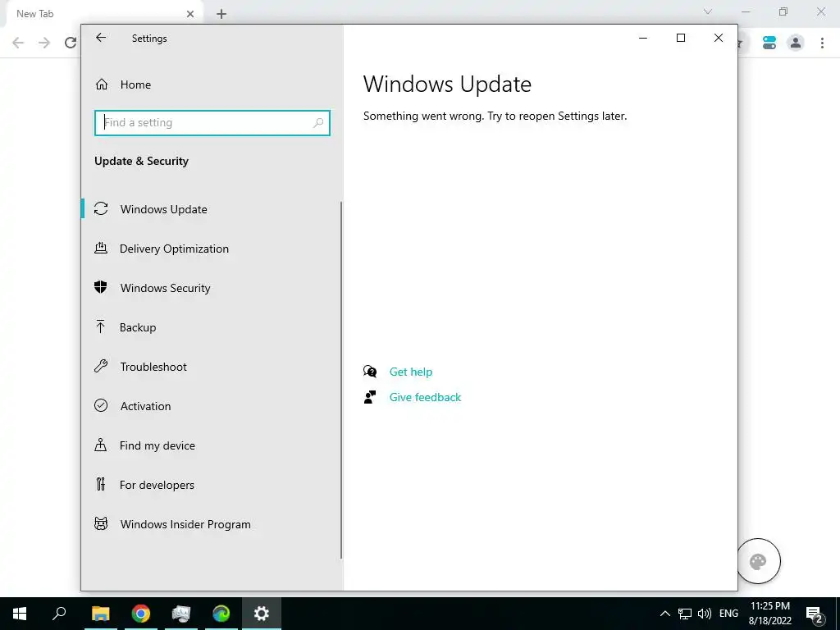Click the ENG language indicator
This screenshot has height=630, width=840.
click(x=728, y=614)
